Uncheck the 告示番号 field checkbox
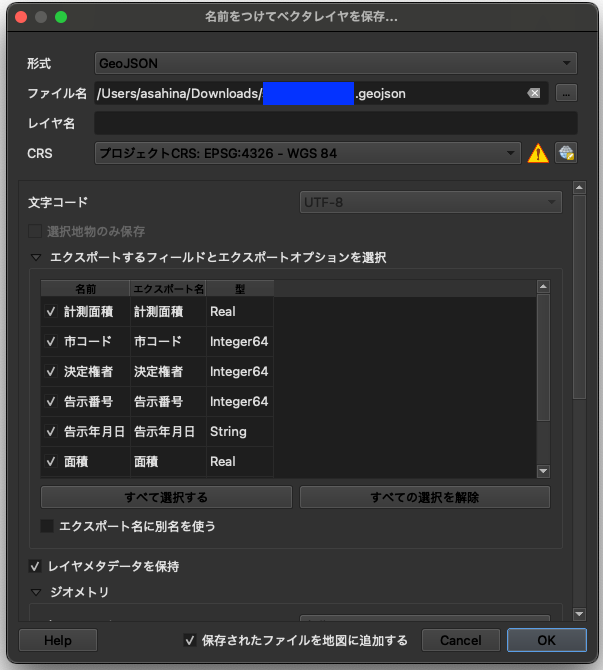This screenshot has width=603, height=670. coord(51,401)
